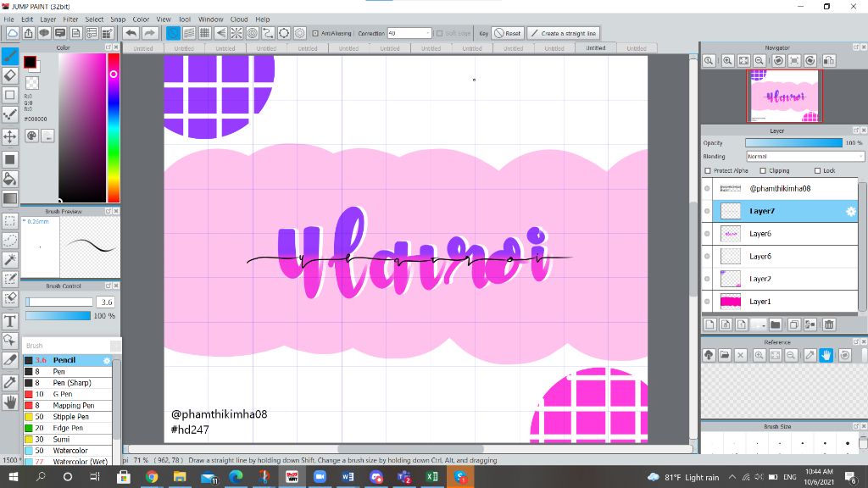Open Google Chrome from taskbar
Viewport: 868px width, 488px height.
click(x=151, y=476)
